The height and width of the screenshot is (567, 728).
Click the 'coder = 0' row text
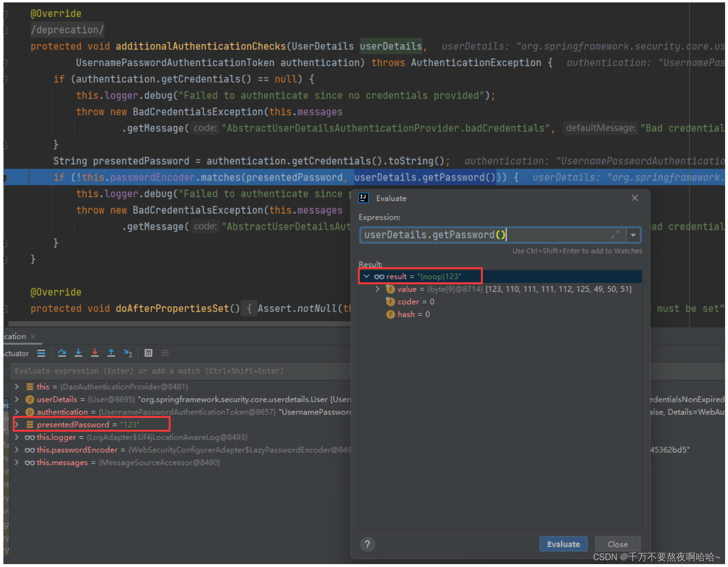[415, 301]
